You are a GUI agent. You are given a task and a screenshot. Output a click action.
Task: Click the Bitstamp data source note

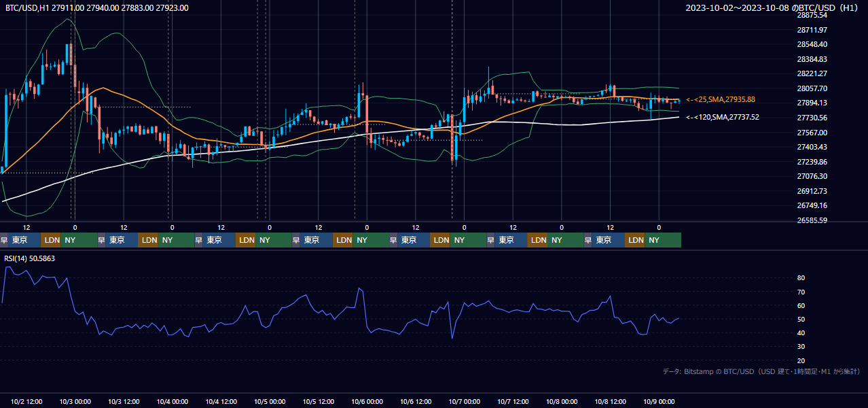tap(761, 371)
